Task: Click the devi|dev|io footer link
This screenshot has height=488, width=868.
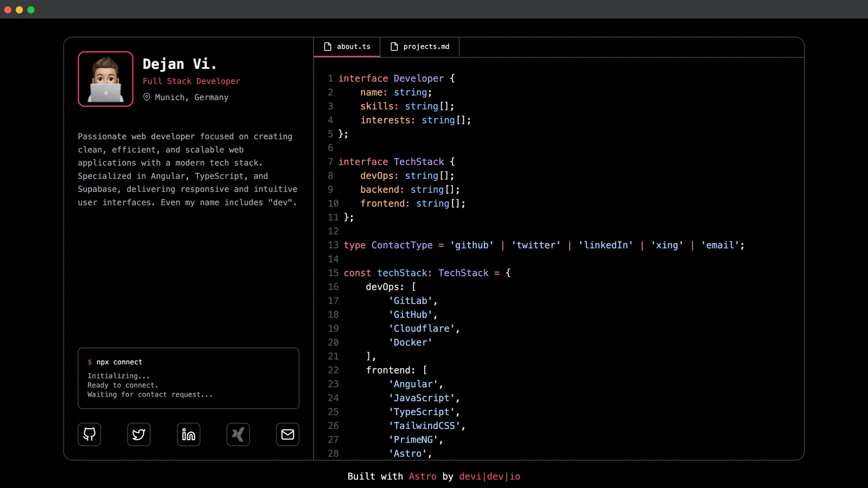Action: (489, 476)
